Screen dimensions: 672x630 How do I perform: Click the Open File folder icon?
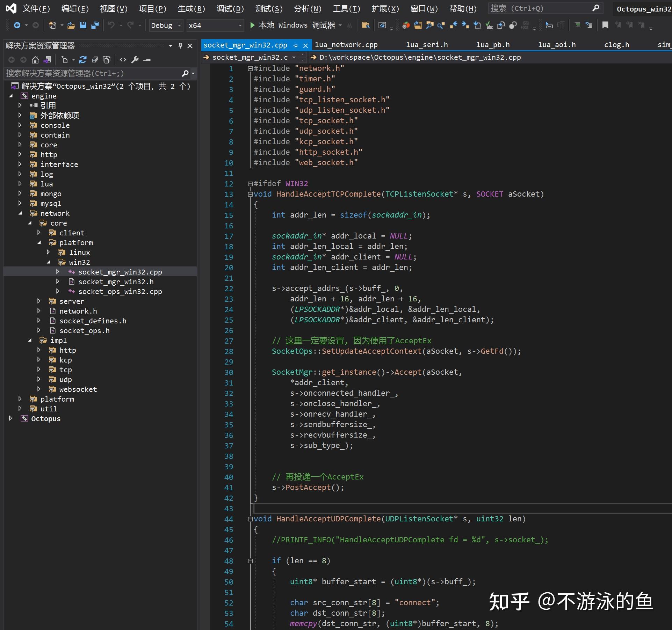click(71, 25)
